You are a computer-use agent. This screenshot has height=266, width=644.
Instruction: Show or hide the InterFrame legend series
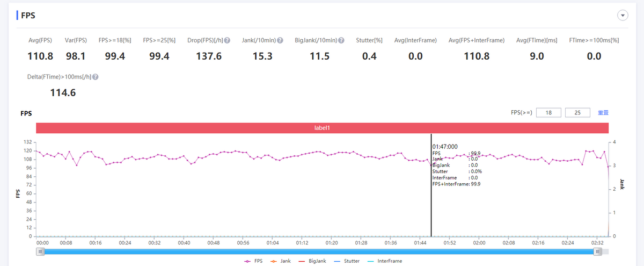(384, 261)
